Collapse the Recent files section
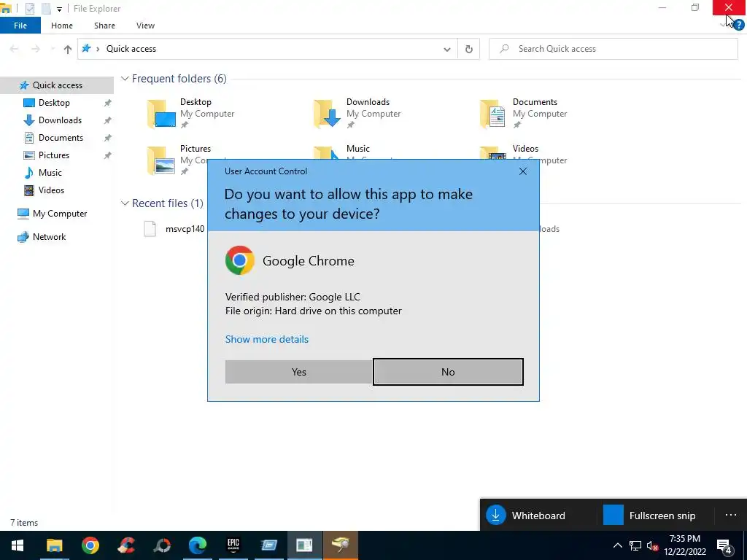This screenshot has height=560, width=747. tap(125, 203)
